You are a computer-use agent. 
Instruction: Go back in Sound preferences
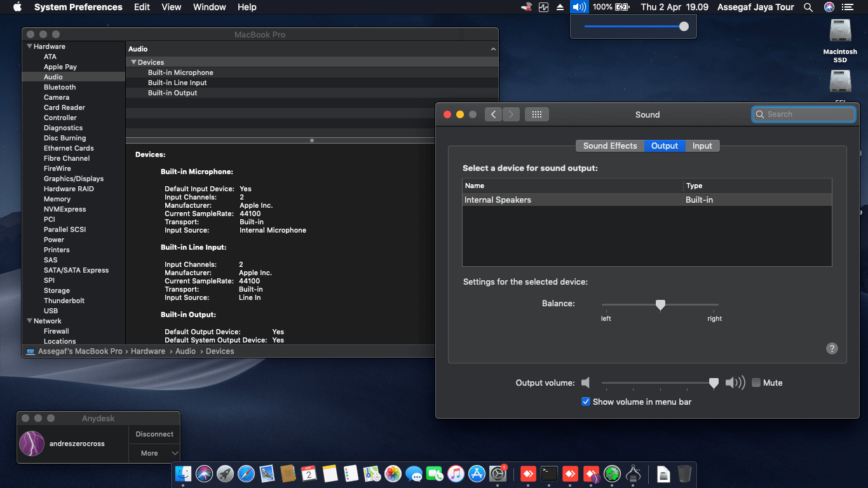[x=494, y=114]
